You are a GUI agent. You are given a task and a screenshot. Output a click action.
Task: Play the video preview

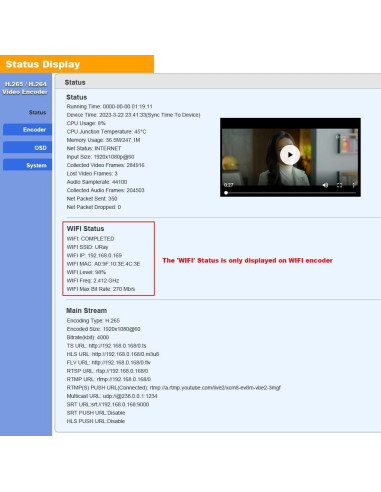tap(290, 155)
